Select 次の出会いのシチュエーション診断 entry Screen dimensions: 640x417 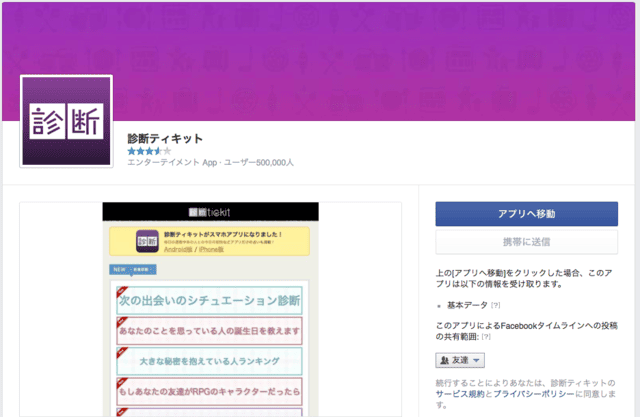click(209, 301)
